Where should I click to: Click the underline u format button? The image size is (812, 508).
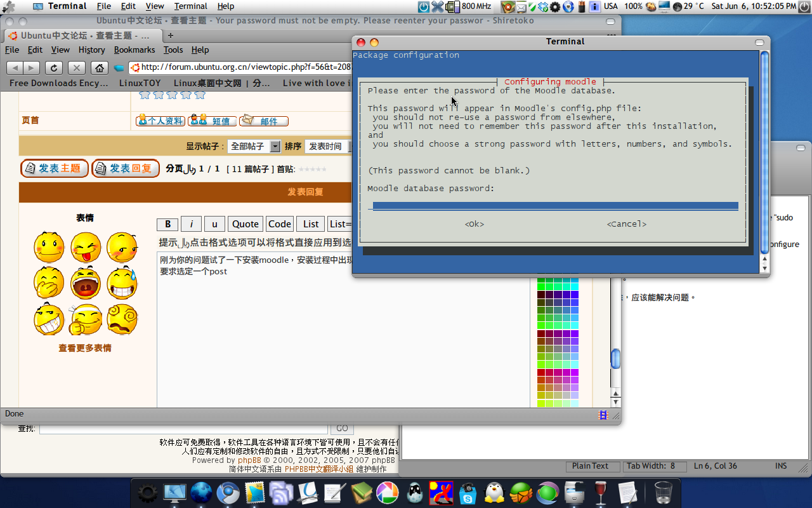(x=214, y=224)
